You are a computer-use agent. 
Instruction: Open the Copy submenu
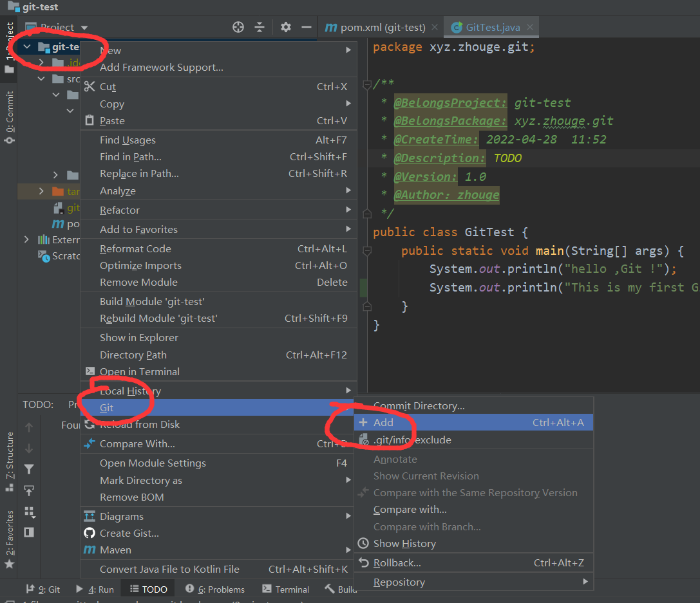218,104
